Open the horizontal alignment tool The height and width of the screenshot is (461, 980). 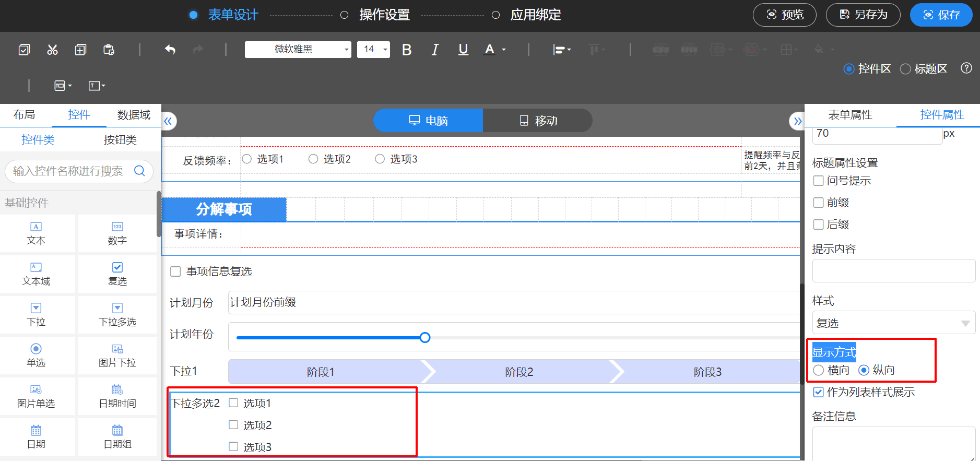562,50
